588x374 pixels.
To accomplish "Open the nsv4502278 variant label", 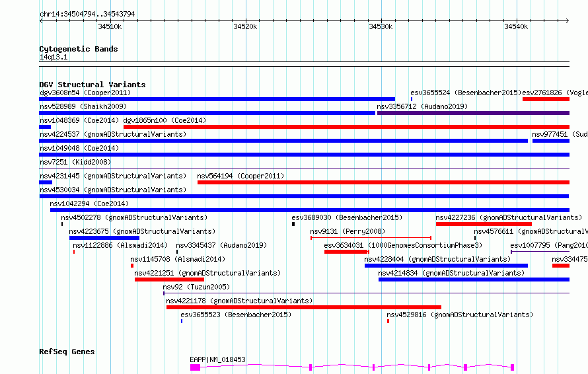I will point(134,217).
